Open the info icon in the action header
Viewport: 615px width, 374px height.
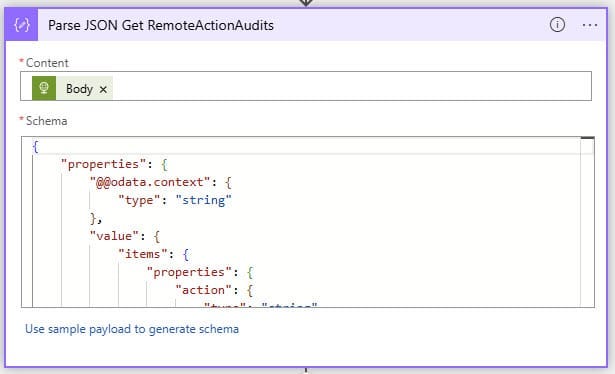[557, 25]
